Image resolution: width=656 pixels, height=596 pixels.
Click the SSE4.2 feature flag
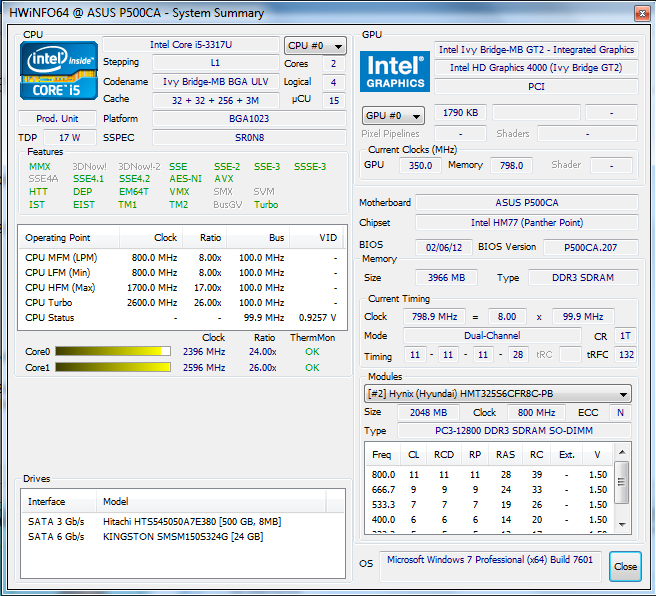(x=134, y=179)
